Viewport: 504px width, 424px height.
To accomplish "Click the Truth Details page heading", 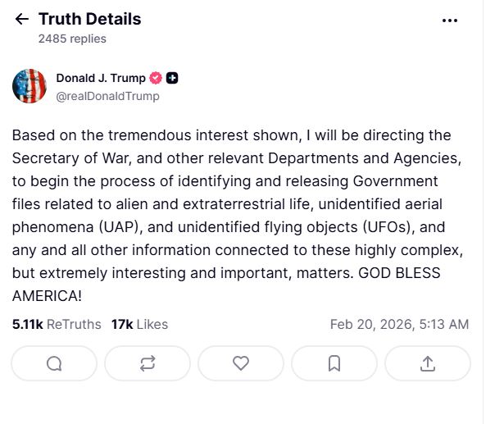I will pyautogui.click(x=89, y=19).
